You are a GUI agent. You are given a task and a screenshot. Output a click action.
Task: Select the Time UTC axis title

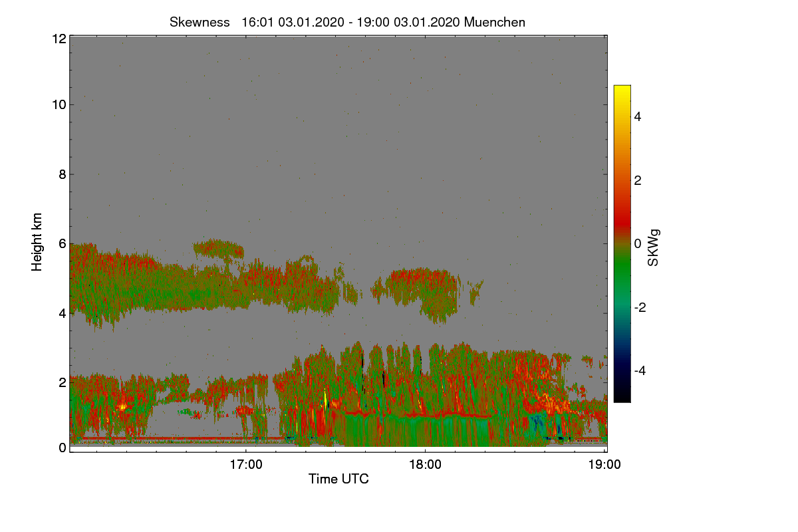(x=338, y=479)
